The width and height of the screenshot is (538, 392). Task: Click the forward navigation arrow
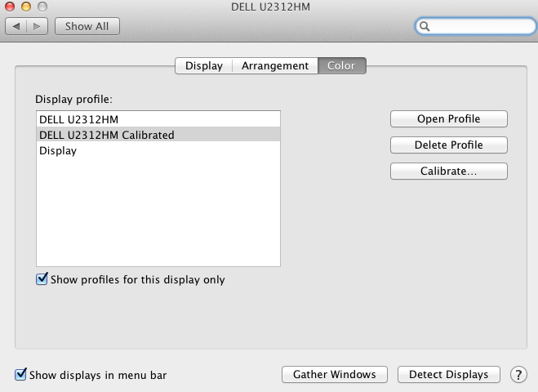(x=37, y=26)
